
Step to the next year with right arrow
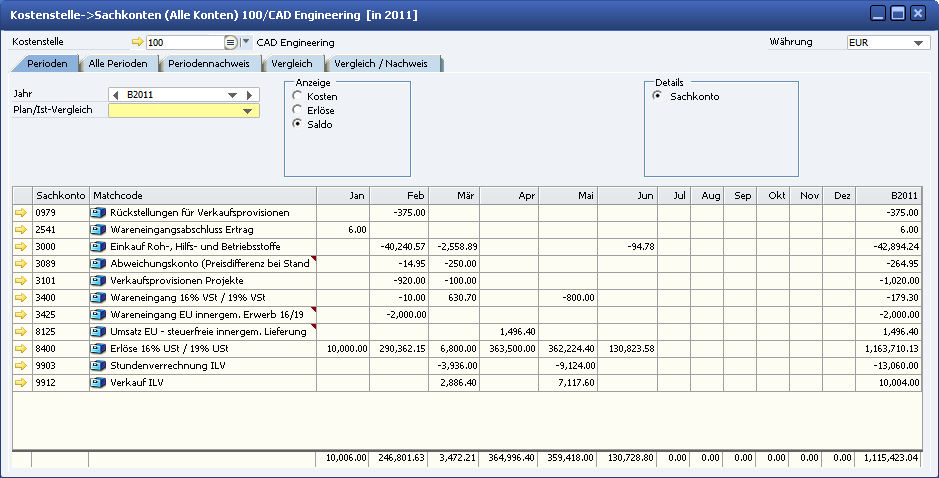pos(252,95)
